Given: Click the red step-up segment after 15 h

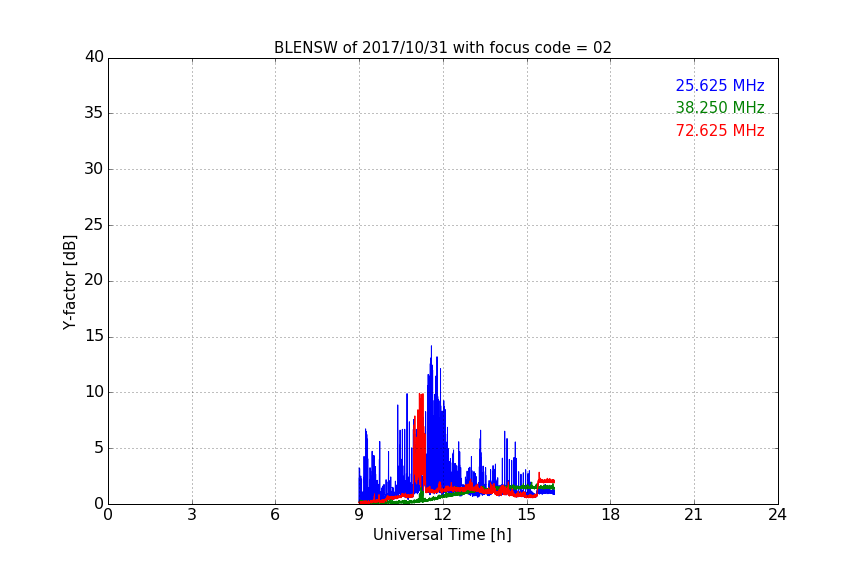Looking at the screenshot, I should (546, 481).
